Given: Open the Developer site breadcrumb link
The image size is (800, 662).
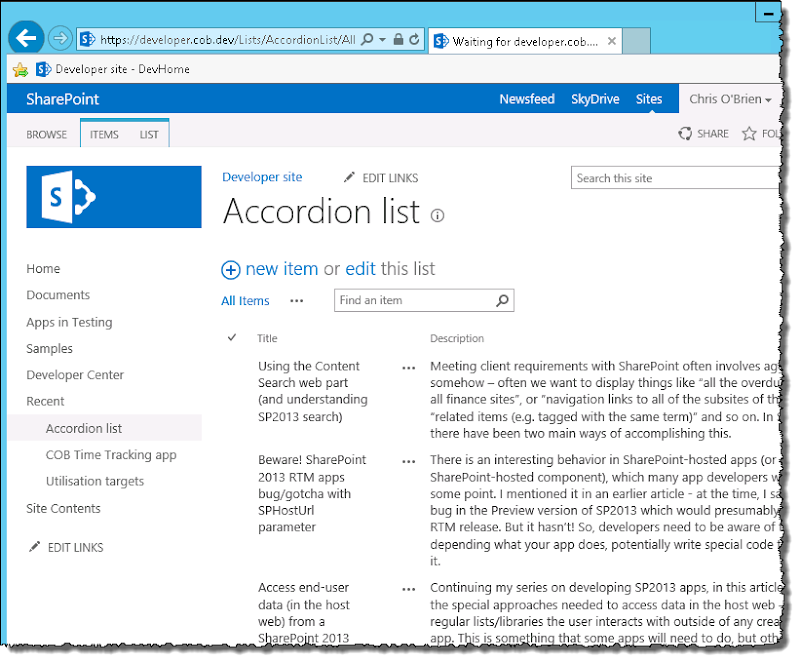Looking at the screenshot, I should tap(262, 177).
